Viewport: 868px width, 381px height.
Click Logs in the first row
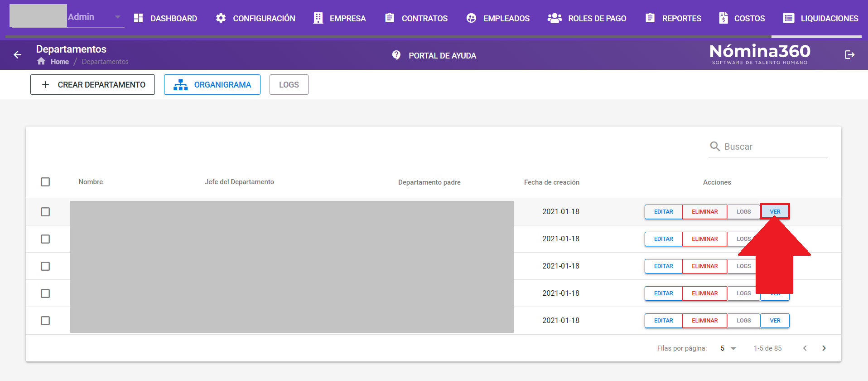tap(743, 212)
